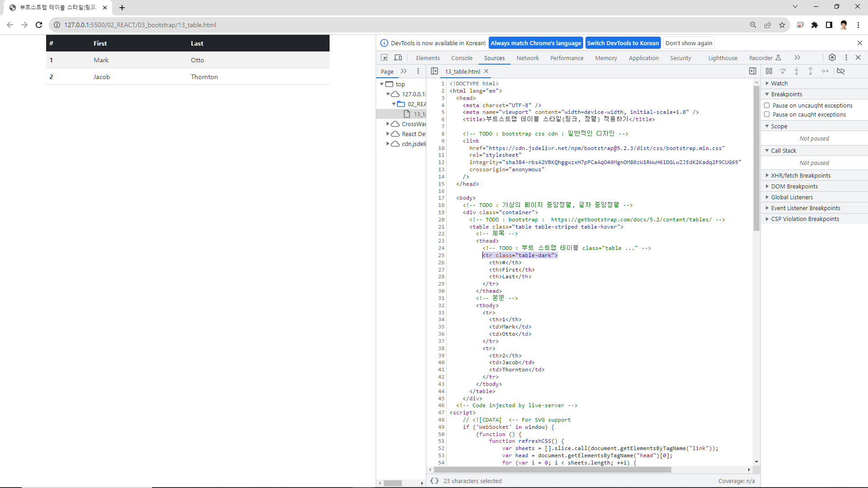Switch to the Network tab
This screenshot has width=868, height=488.
coord(528,58)
